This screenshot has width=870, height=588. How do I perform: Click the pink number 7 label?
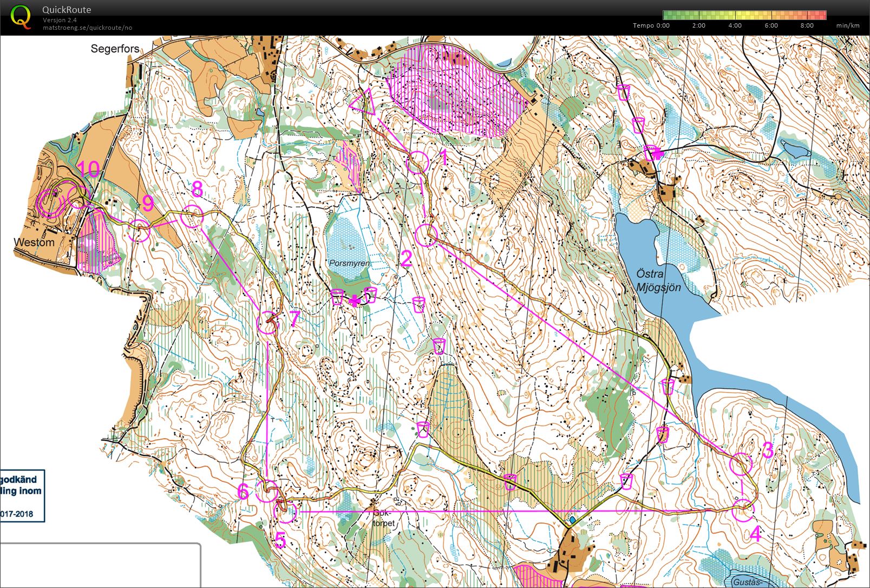pyautogui.click(x=294, y=319)
